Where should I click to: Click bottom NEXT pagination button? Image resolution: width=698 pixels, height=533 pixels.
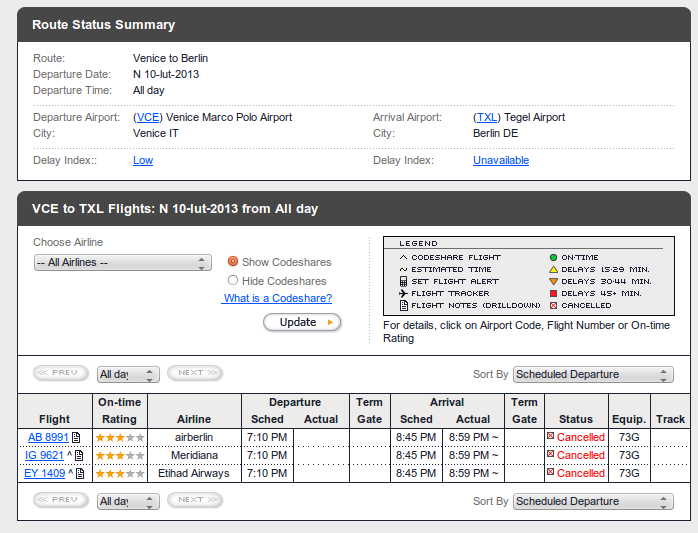195,500
